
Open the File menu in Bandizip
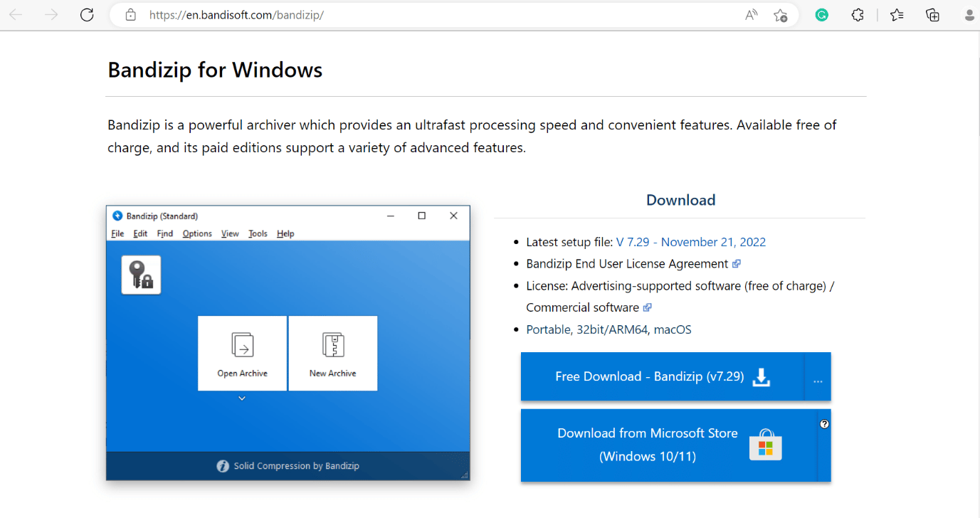click(118, 233)
